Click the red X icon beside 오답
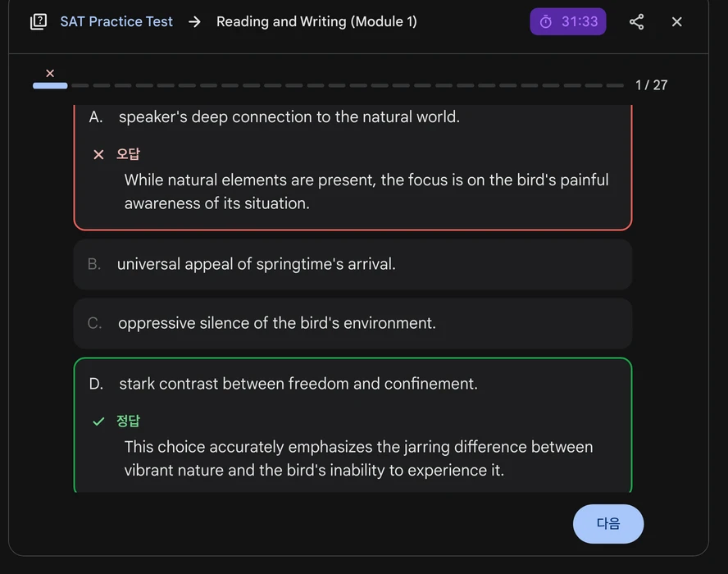Viewport: 728px width, 574px height. 98,155
